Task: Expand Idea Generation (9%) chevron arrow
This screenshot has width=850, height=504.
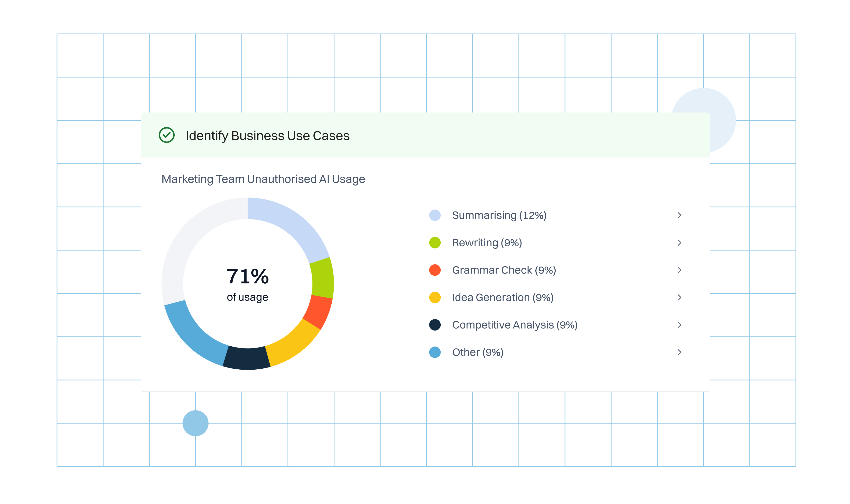Action: (x=679, y=298)
